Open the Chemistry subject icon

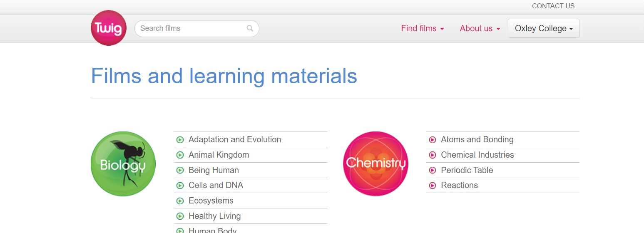coord(375,164)
